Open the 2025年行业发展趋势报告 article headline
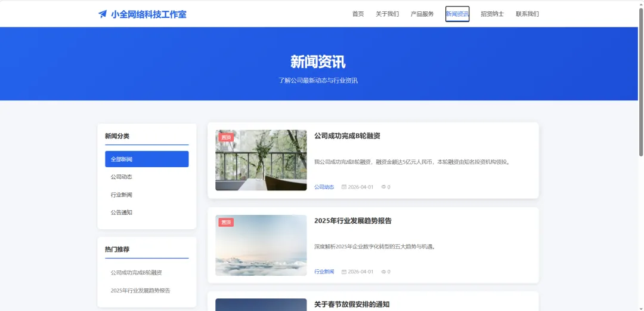 click(353, 221)
